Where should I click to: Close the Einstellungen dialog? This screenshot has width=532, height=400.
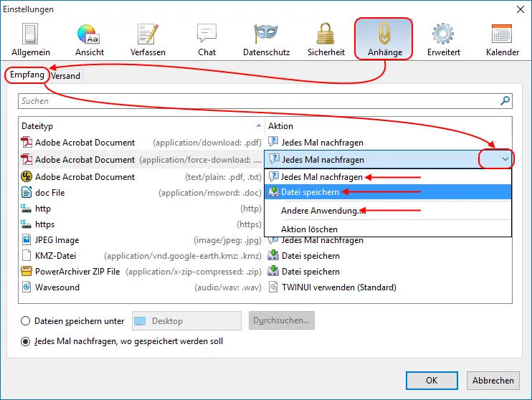(520, 9)
